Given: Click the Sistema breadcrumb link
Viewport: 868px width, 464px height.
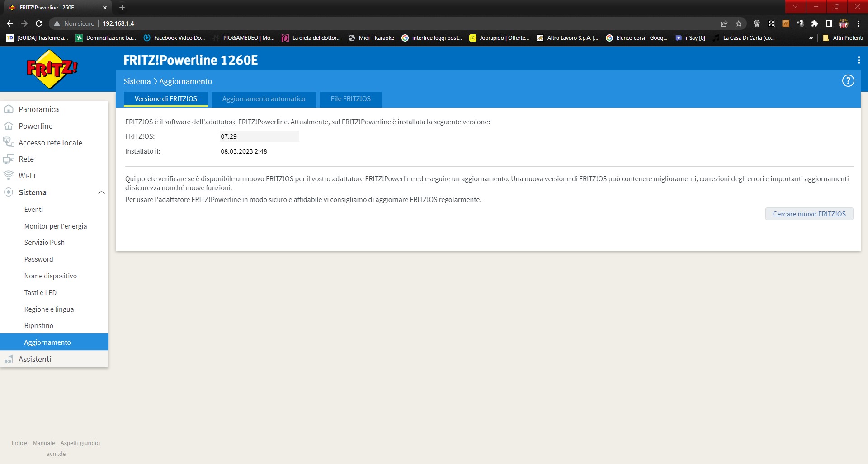Looking at the screenshot, I should click(137, 81).
